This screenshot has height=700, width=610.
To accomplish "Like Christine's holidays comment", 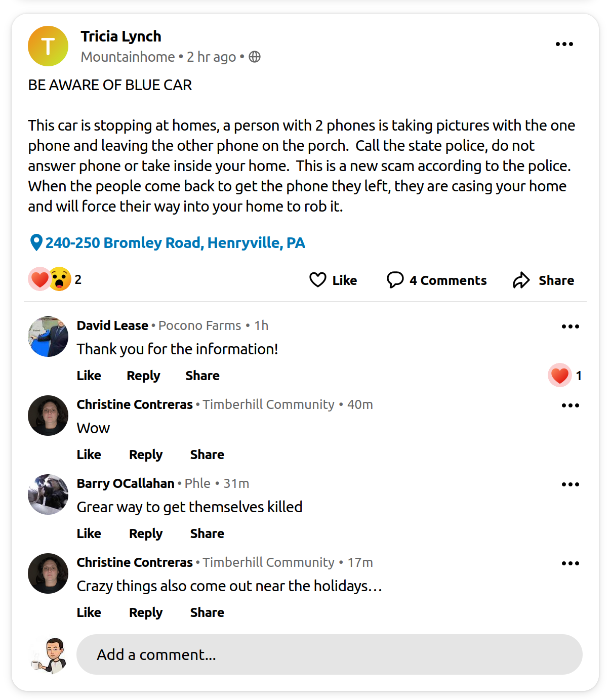I will pos(89,612).
